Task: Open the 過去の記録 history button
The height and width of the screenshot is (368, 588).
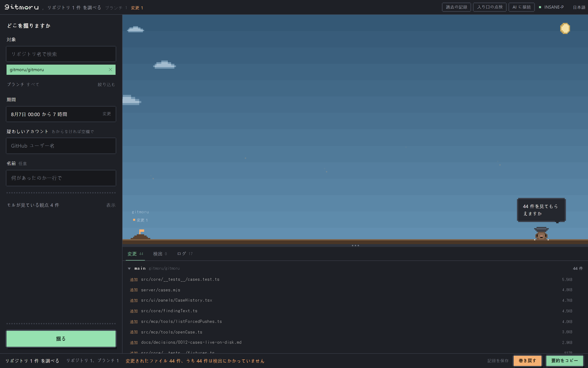Action: (456, 7)
